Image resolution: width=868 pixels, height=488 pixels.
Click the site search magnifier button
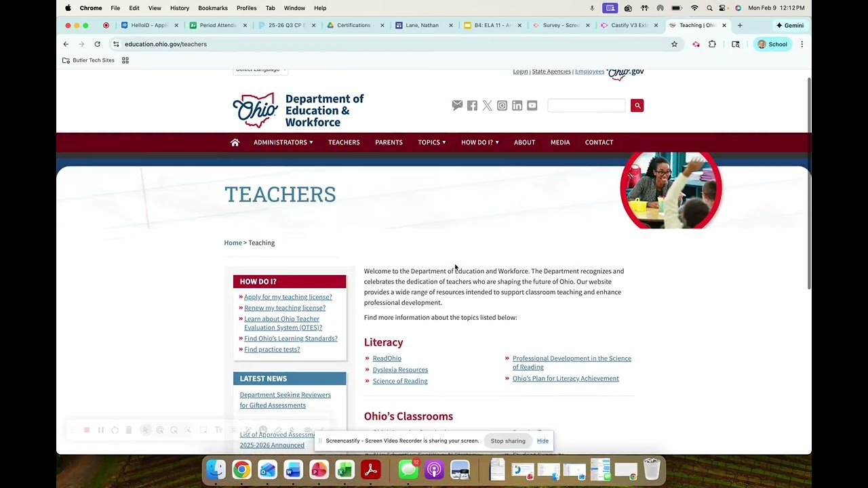[x=637, y=106]
